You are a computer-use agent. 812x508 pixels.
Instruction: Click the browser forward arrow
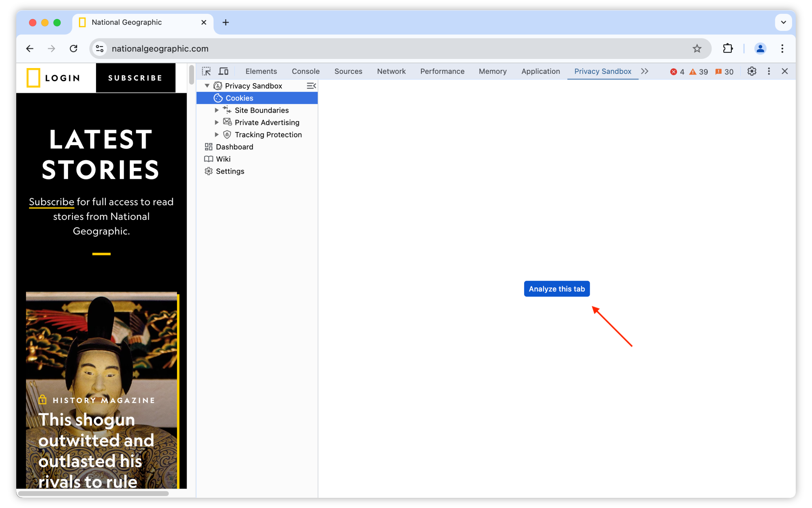51,49
